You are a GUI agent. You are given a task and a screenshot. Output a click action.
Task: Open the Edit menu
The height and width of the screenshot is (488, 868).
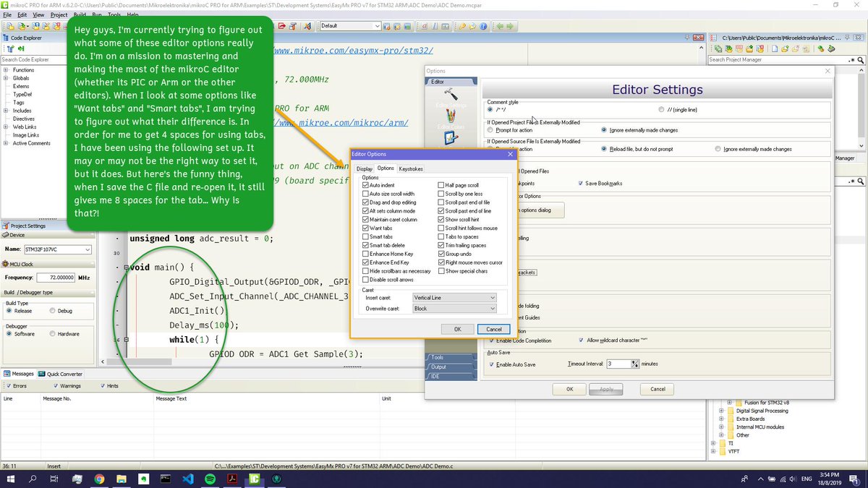pyautogui.click(x=22, y=14)
